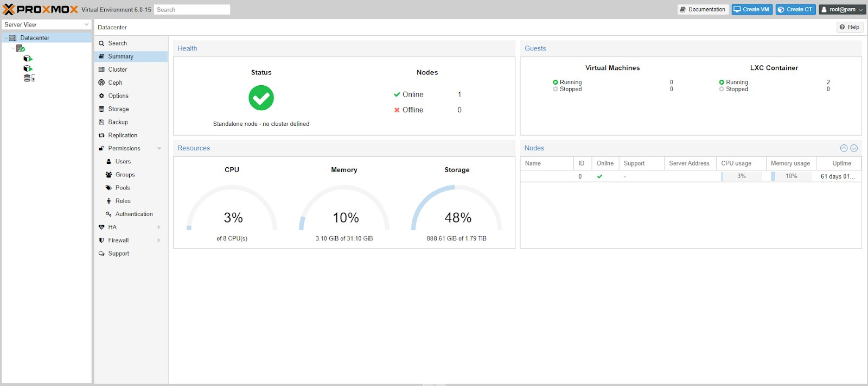Click LXC Container Stopped status icon
This screenshot has height=386, width=868.
click(x=722, y=89)
